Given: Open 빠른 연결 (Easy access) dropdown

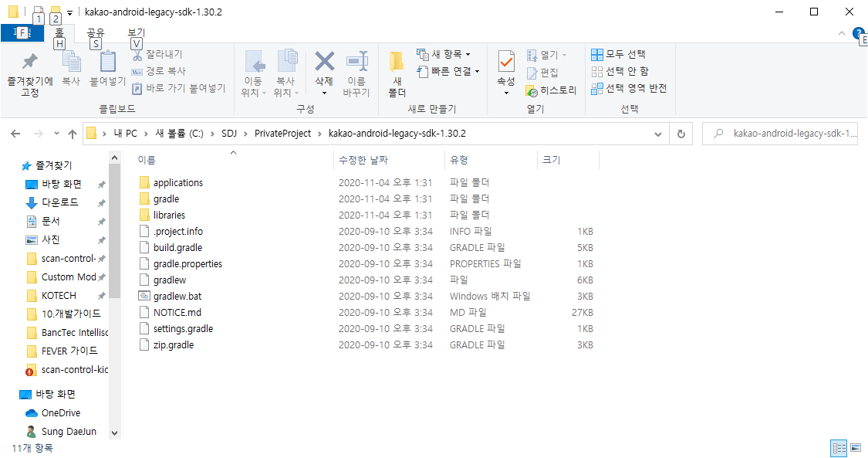Looking at the screenshot, I should [448, 71].
